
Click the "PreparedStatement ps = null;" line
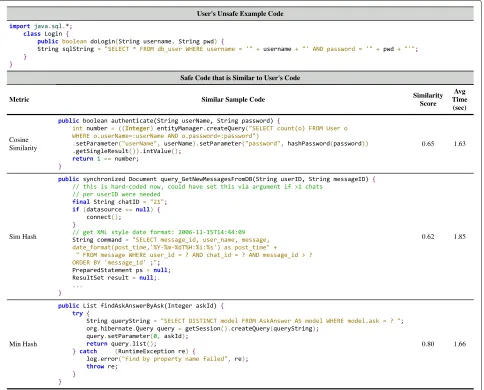(x=121, y=270)
